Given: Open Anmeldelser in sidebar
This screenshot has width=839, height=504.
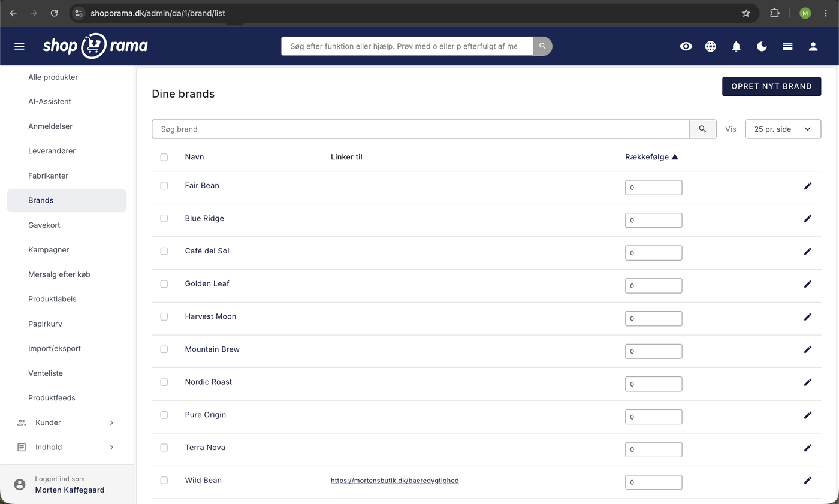Looking at the screenshot, I should (50, 126).
